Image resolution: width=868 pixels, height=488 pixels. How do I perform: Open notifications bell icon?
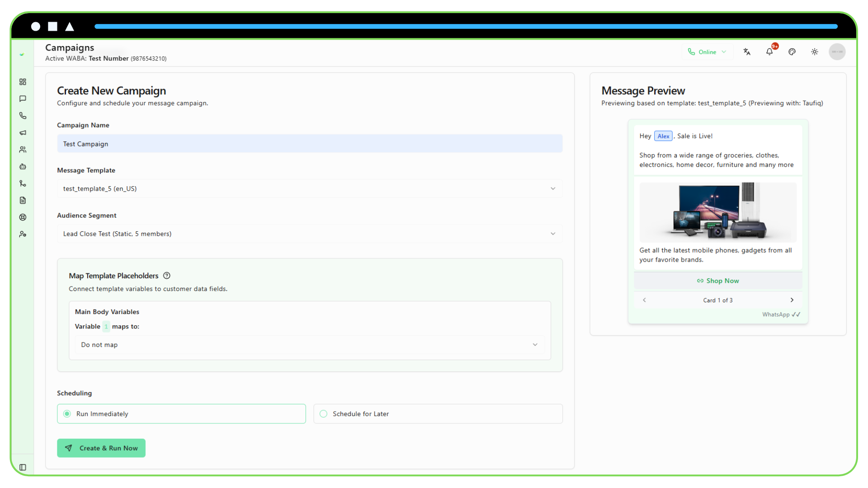(769, 52)
